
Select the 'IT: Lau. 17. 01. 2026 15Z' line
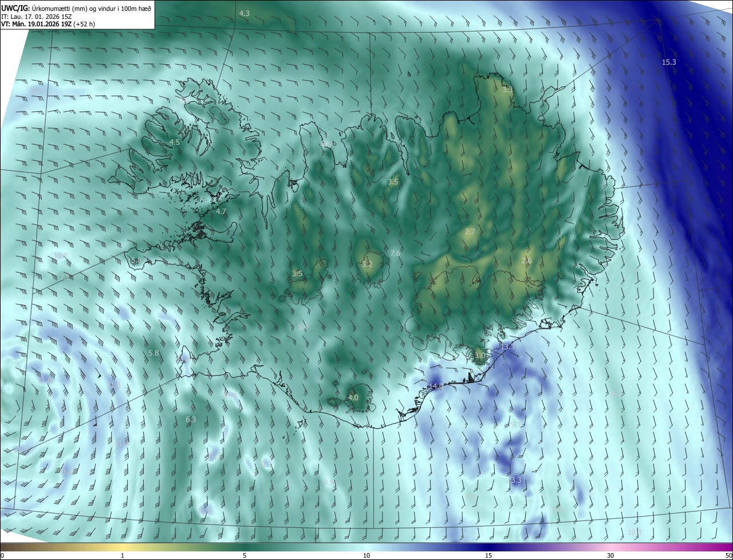36,16
